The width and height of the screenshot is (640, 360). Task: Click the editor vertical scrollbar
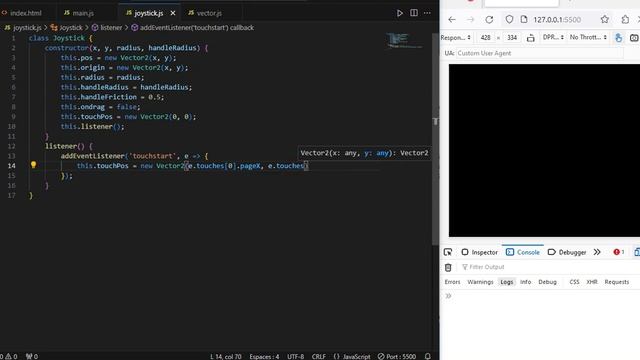435,139
